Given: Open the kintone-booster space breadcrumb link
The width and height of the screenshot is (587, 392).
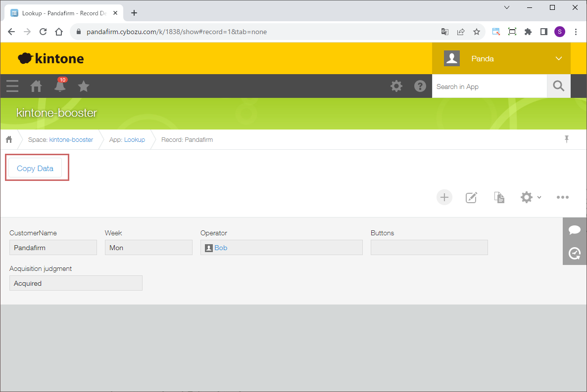Looking at the screenshot, I should [x=71, y=140].
